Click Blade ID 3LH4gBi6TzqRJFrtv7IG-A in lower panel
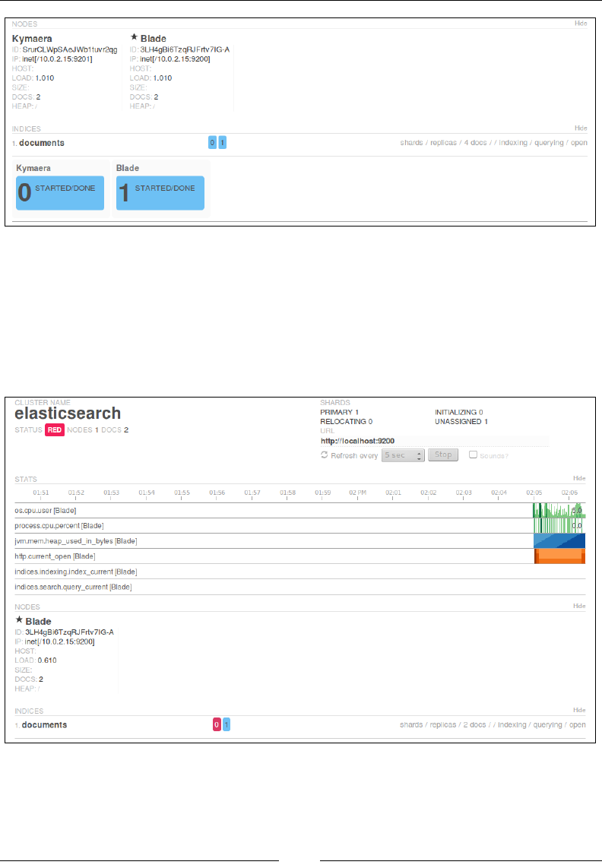 pos(69,632)
